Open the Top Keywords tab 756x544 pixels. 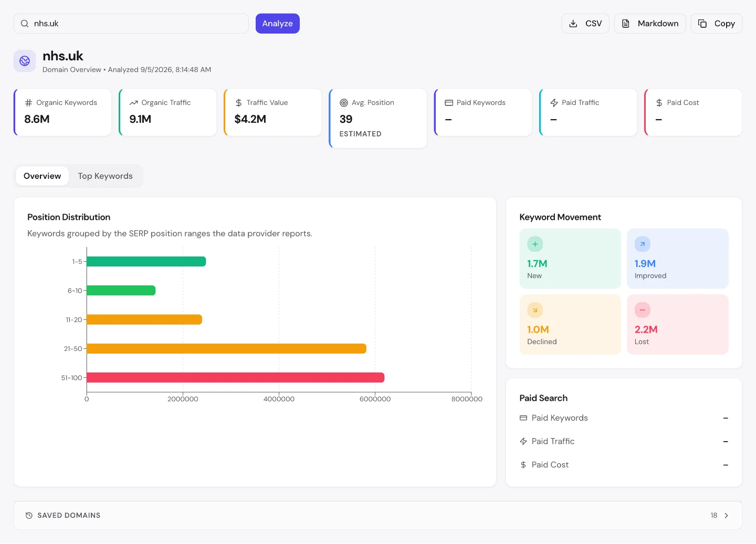[x=106, y=176]
